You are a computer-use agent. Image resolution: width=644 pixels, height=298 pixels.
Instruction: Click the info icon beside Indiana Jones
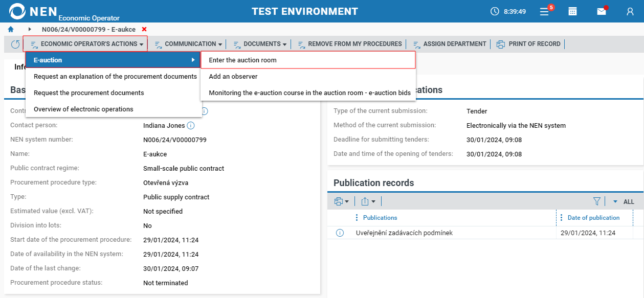(191, 125)
